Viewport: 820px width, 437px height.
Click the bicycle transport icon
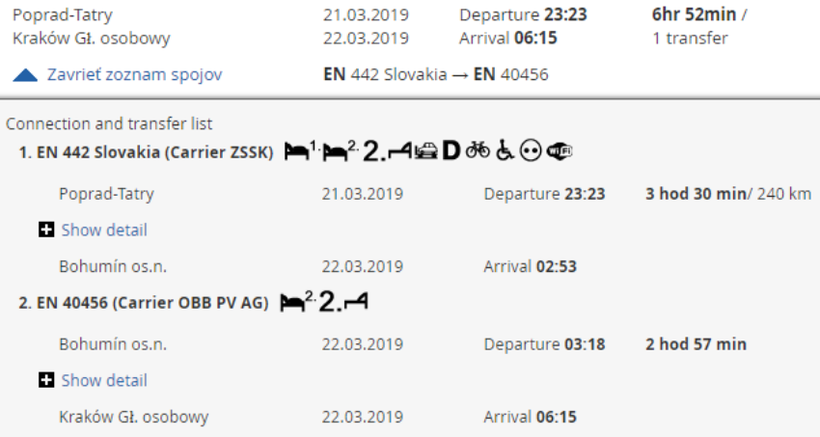click(478, 150)
